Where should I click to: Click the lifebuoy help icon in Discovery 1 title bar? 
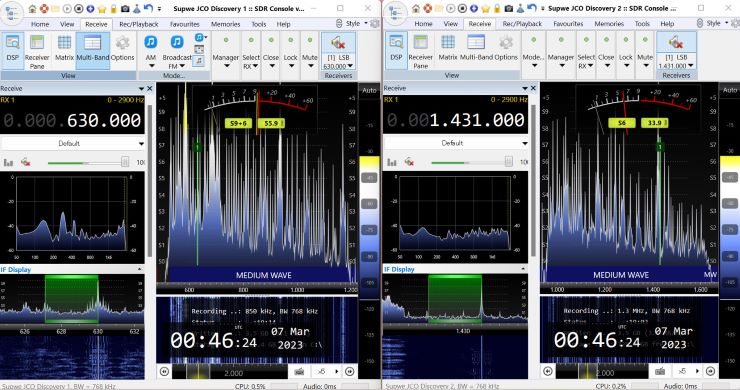coord(44,8)
